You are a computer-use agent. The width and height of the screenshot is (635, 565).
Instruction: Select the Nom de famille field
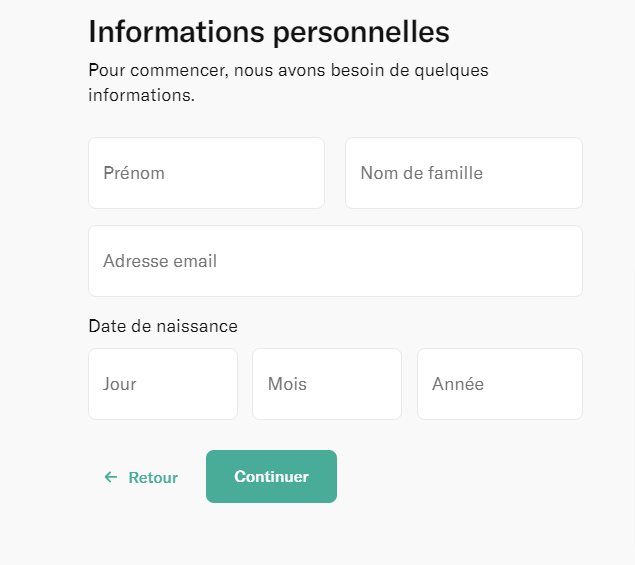pos(463,173)
